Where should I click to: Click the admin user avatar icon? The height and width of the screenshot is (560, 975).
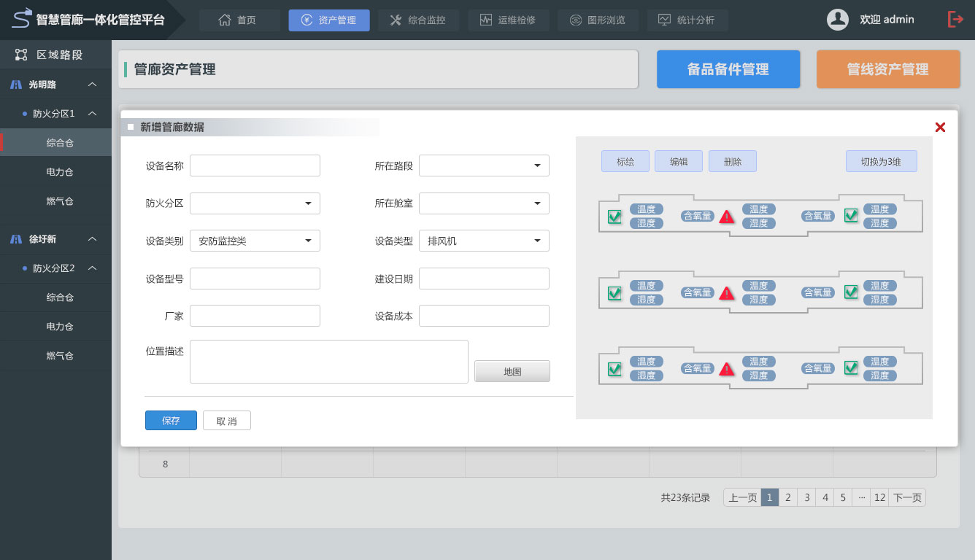837,20
